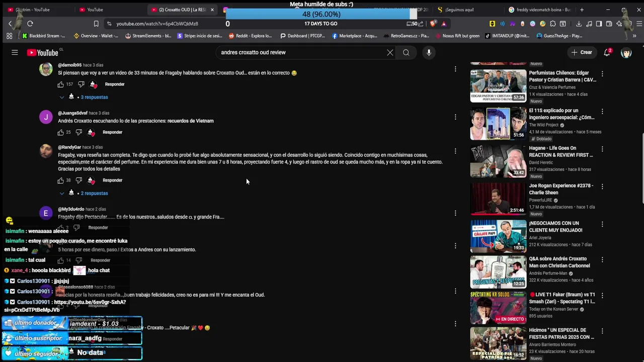This screenshot has height=362, width=644.
Task: Switch to the ¡Seguimos aquí! tab
Action: pyautogui.click(x=468, y=10)
